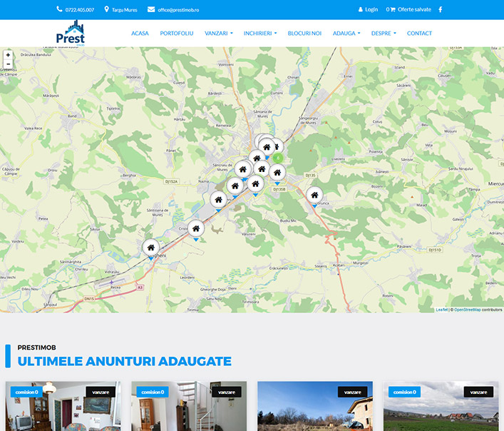
Task: Click the location pin icon beside Targu Mures
Action: (106, 9)
